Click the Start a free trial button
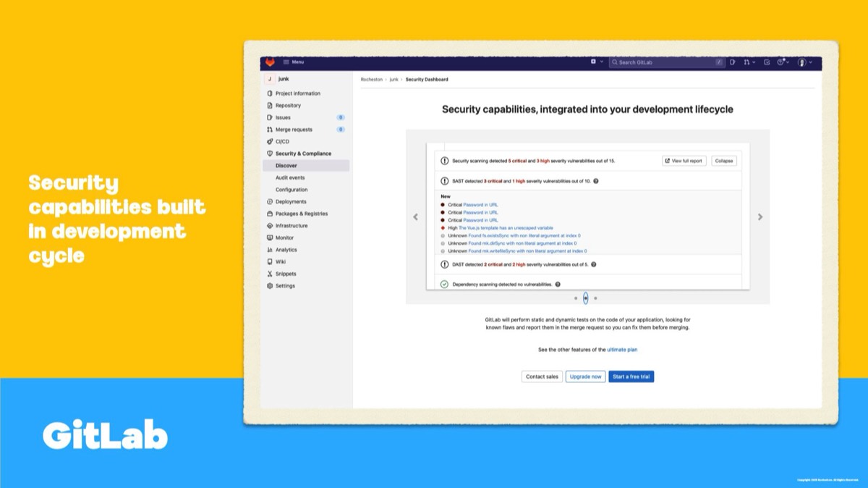Viewport: 868px width, 488px height. (631, 376)
